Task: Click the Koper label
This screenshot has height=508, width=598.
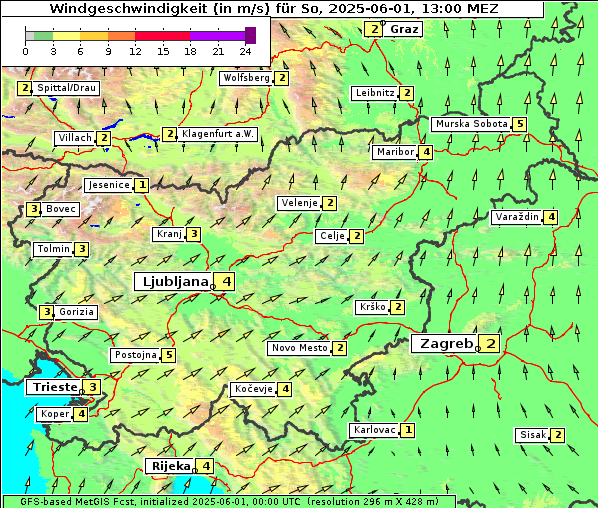Action: [x=55, y=414]
